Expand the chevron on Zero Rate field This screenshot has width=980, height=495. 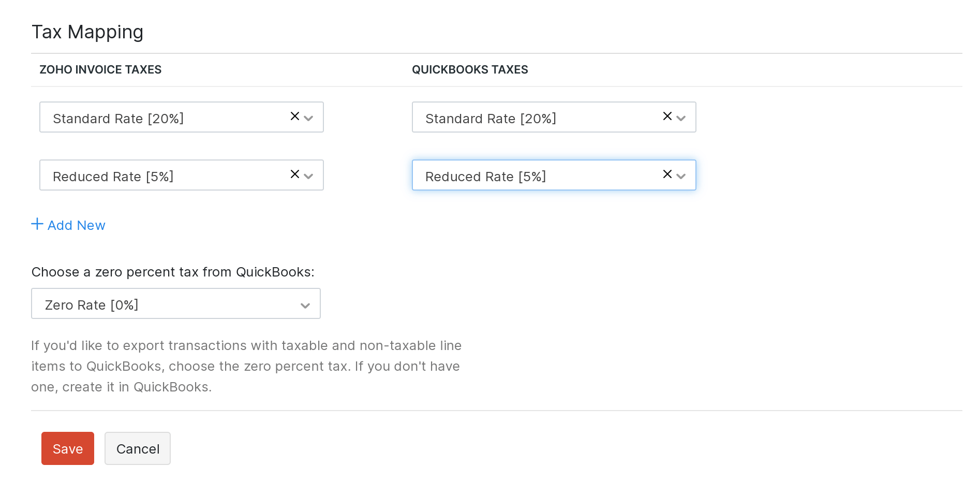coord(304,305)
